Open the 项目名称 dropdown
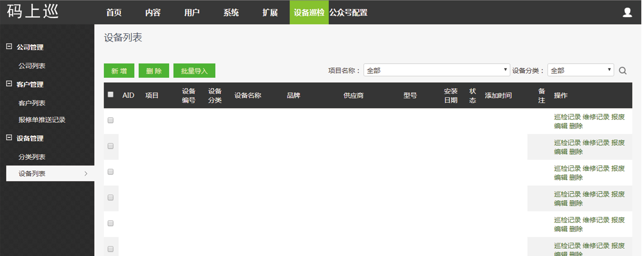 (x=436, y=70)
